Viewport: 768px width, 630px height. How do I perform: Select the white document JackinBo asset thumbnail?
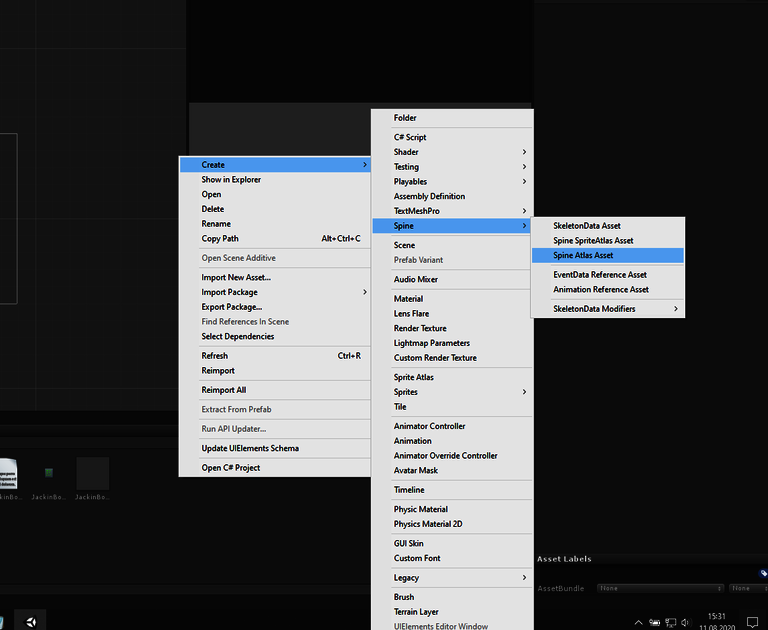point(8,473)
